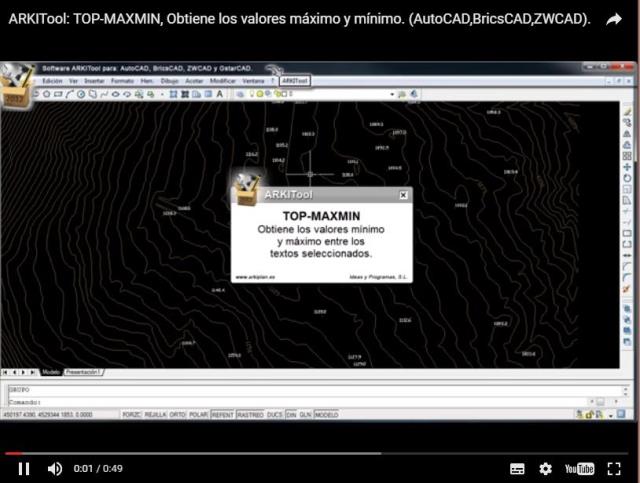Select the Copy tool in modify toolbar
Screen dimensions: 640x483
(627, 122)
